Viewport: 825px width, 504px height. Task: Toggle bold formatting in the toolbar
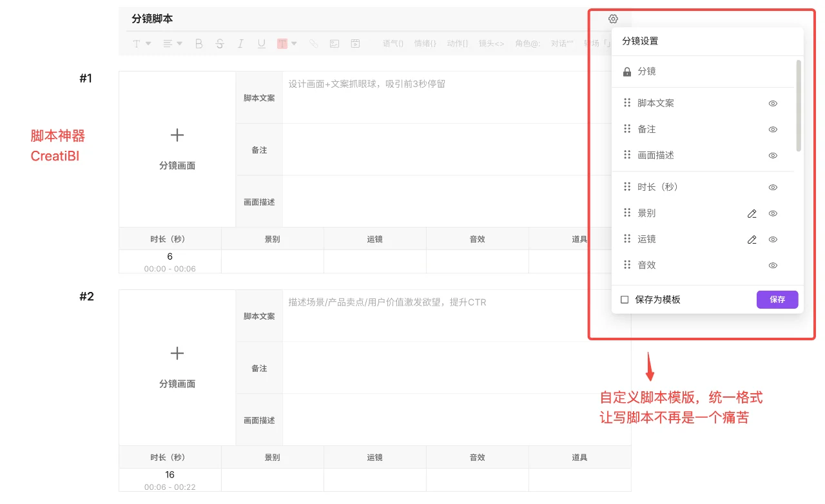(x=199, y=43)
